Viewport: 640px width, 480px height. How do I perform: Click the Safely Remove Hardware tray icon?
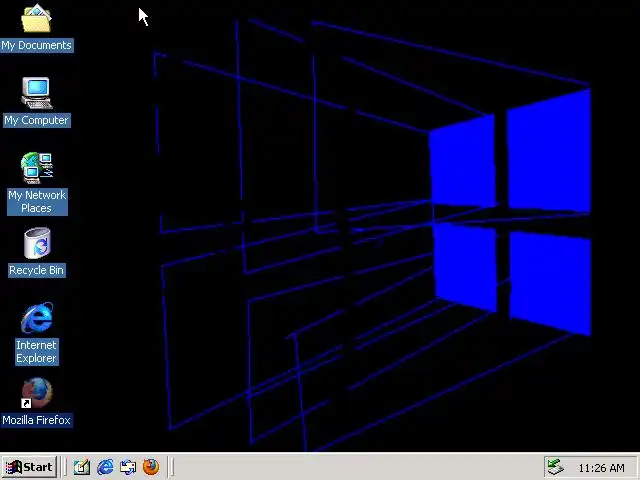pyautogui.click(x=556, y=467)
